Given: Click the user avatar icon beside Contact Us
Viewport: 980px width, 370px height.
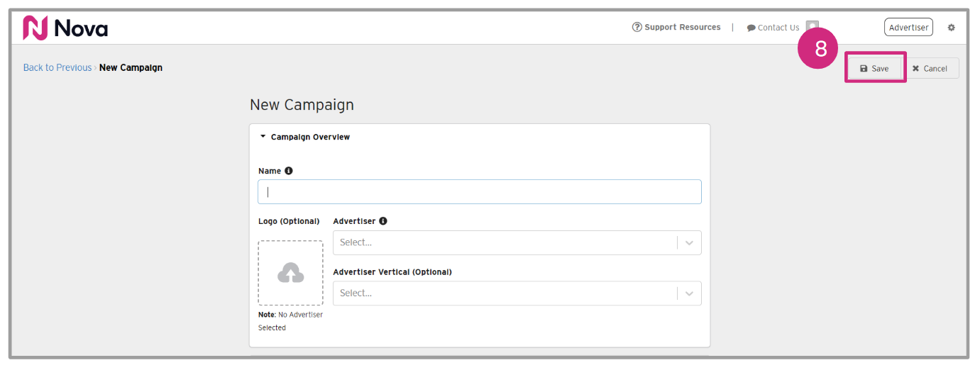Looking at the screenshot, I should 812,26.
